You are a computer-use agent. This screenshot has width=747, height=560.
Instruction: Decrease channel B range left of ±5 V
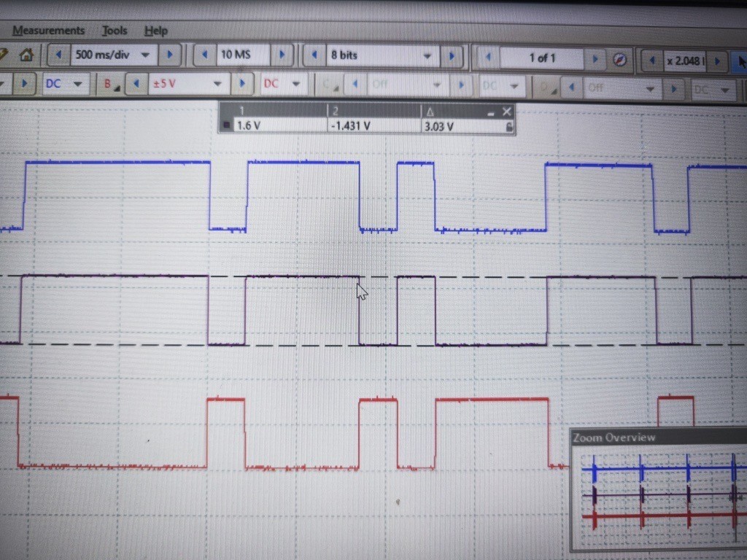tap(136, 84)
